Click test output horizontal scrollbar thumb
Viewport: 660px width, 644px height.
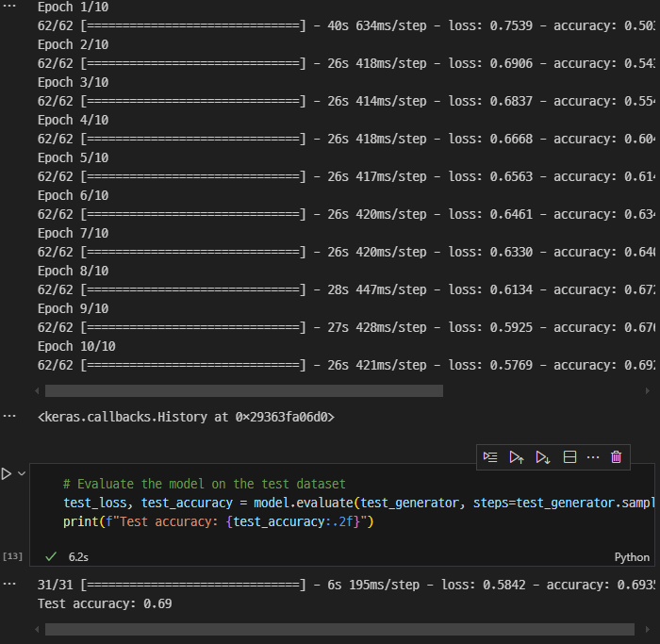click(339, 630)
